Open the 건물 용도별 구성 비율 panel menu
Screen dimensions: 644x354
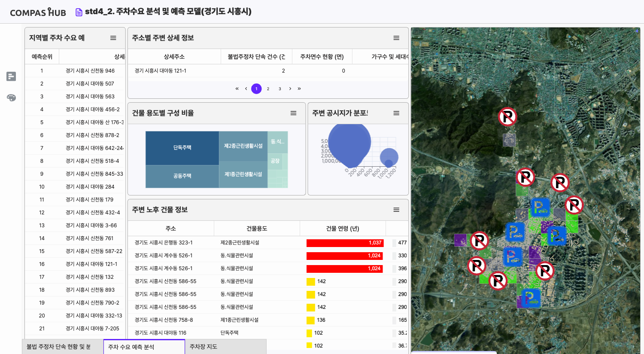(293, 113)
